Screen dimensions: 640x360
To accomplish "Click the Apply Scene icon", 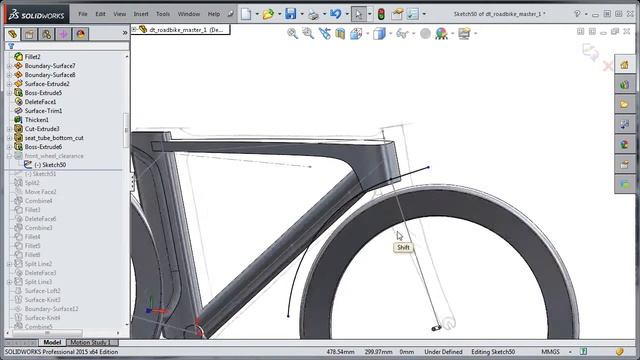I will click(x=441, y=33).
